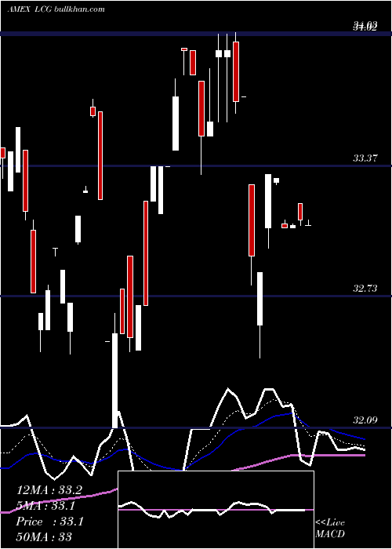Click the 12MA : 33.2 readout
Image resolution: width=392 pixels, height=549 pixels.
(x=49, y=490)
